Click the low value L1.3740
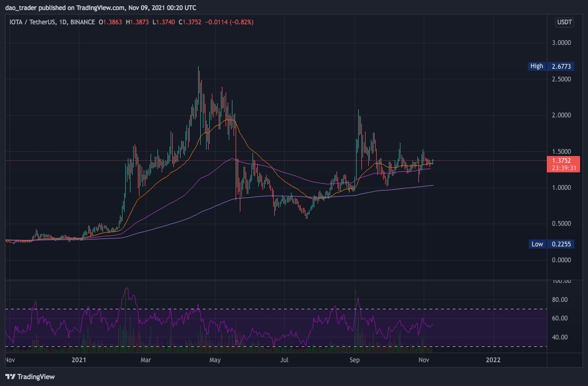The image size is (588, 386). pos(163,22)
